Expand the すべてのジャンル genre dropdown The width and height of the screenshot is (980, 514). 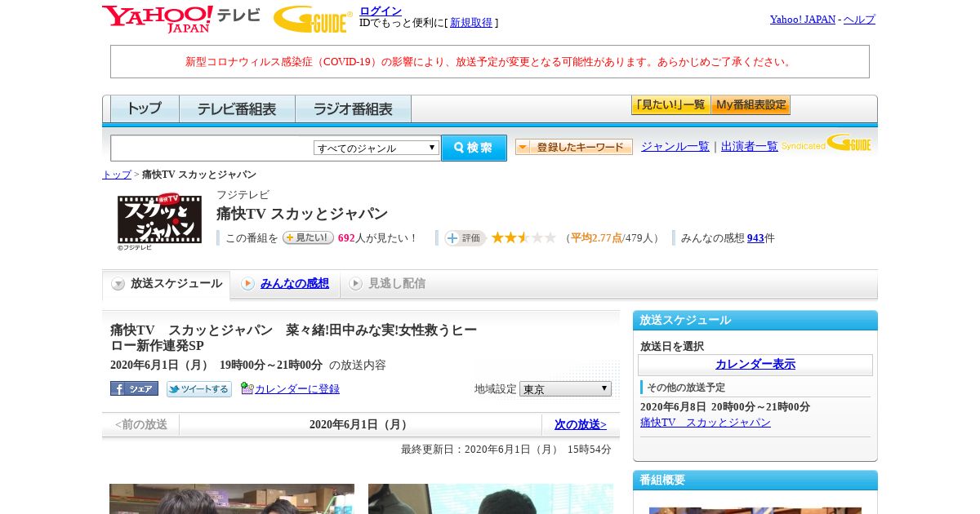[376, 148]
